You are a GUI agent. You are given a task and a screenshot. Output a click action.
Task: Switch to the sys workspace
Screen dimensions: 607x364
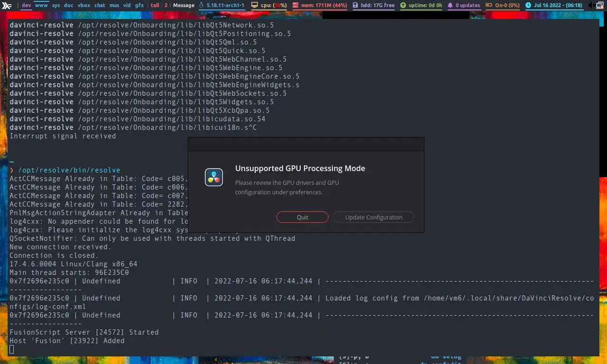coord(56,5)
